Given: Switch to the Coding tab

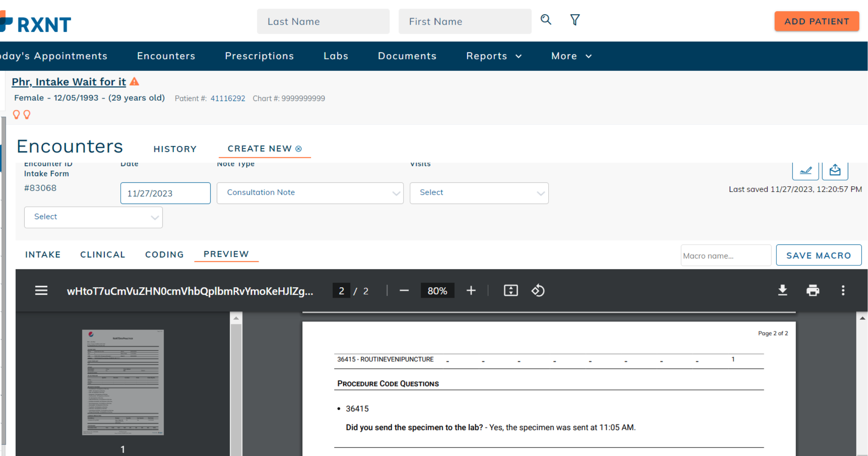Looking at the screenshot, I should pos(165,254).
